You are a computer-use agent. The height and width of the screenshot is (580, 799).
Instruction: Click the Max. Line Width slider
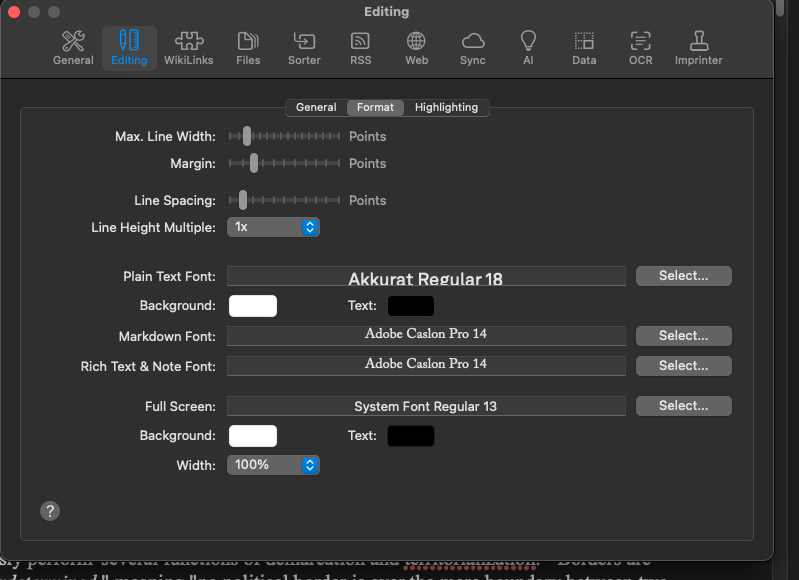[x=284, y=136]
